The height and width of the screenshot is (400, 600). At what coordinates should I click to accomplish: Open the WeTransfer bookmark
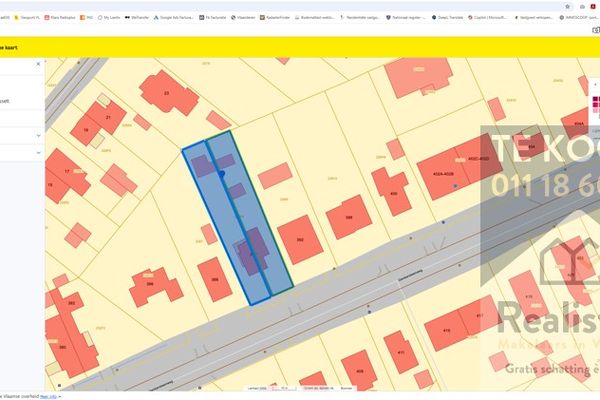click(137, 18)
